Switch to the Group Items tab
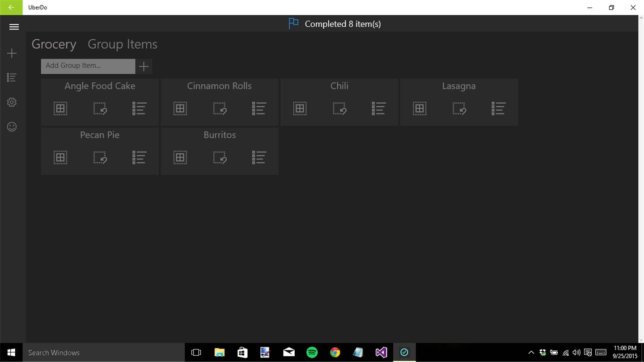Viewport: 644px width, 362px height. [x=123, y=44]
